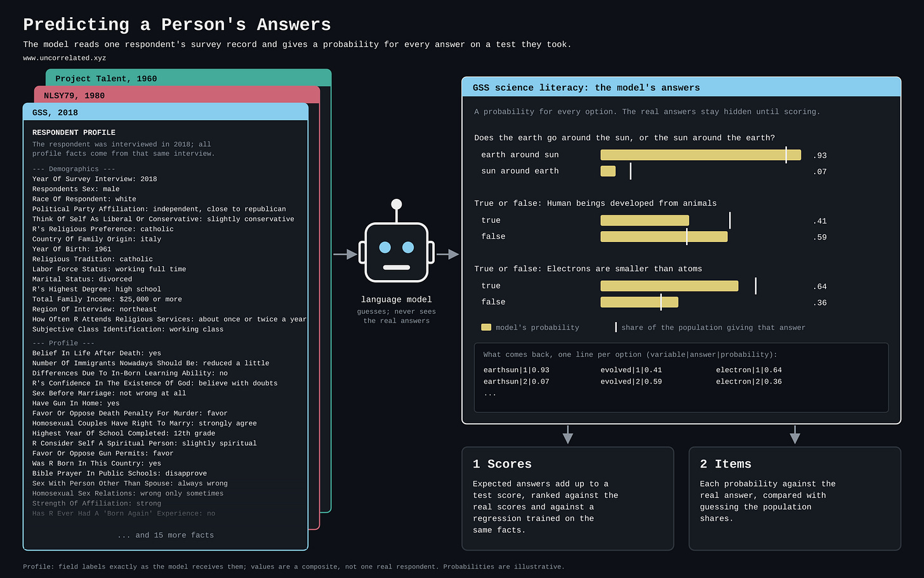Select the evolved|2|0.59 output line
This screenshot has width=924, height=578.
click(x=631, y=381)
